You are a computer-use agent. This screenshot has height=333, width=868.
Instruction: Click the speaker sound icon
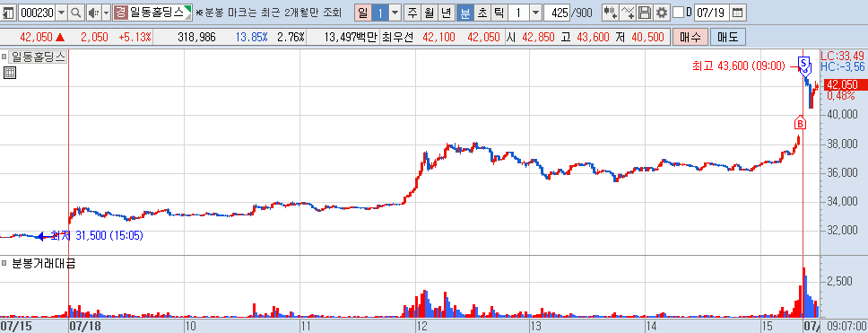[93, 13]
